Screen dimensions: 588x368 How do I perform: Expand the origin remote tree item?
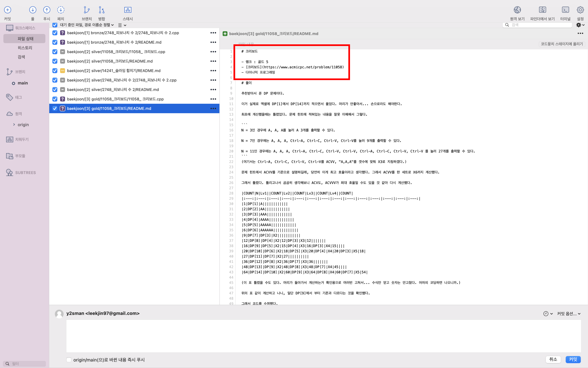[14, 125]
